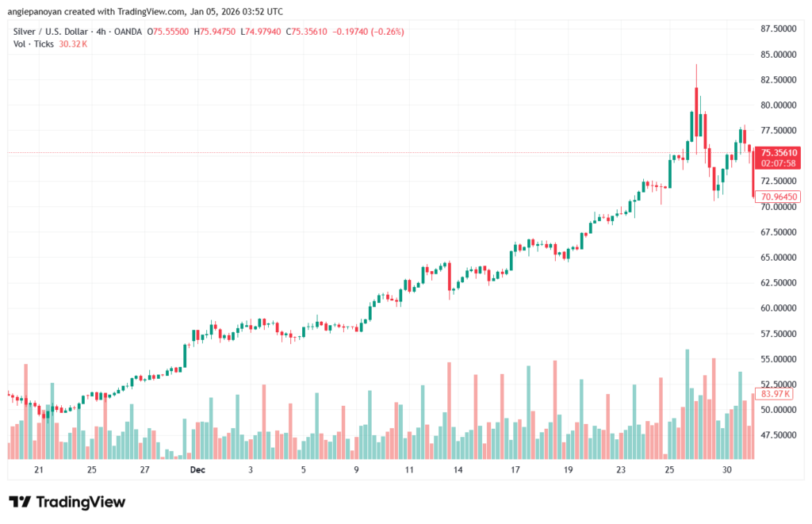This screenshot has height=524, width=812.
Task: Click the 30 date axis label
Action: pyautogui.click(x=726, y=469)
